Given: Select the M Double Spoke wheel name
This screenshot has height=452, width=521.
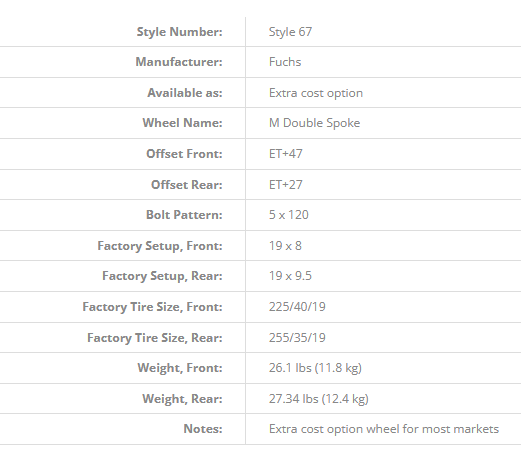Looking at the screenshot, I should click(314, 123).
